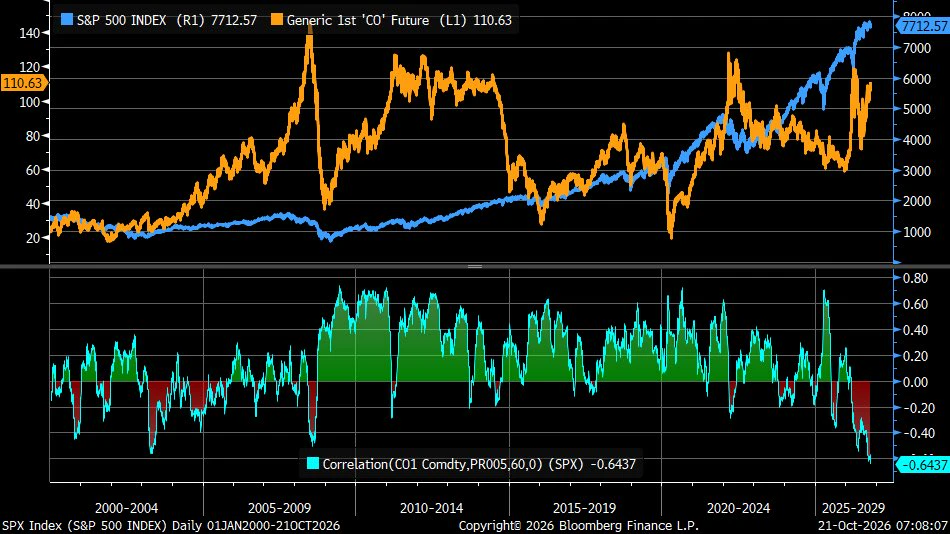Click the 2000-2004 time axis label
The image size is (950, 534).
click(x=126, y=508)
